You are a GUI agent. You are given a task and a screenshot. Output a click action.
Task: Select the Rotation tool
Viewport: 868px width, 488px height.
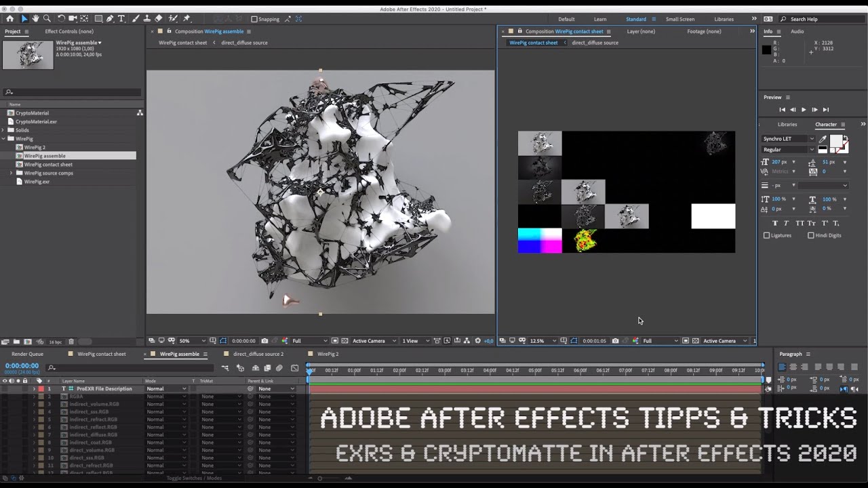[x=62, y=19]
